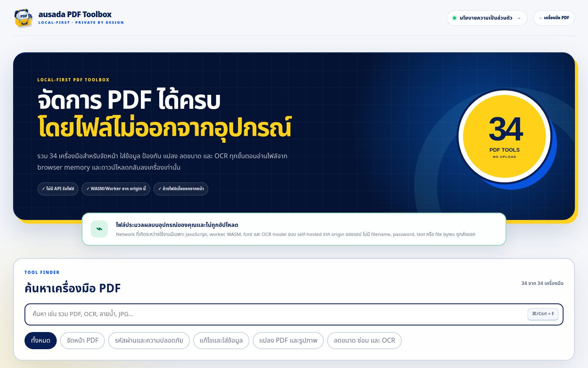Click the ไม่มี API รับไฟล์ badge
Screen dimensions: 588x368
[x=58, y=189]
